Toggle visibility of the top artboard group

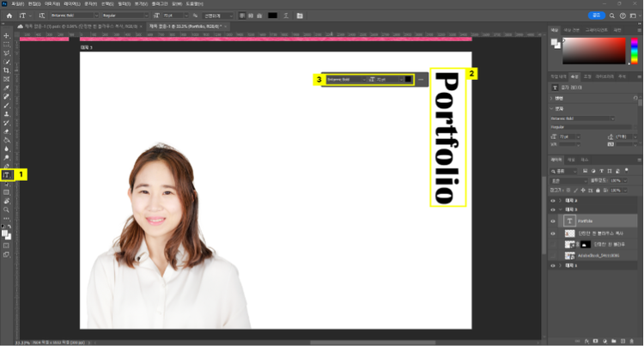pos(555,199)
